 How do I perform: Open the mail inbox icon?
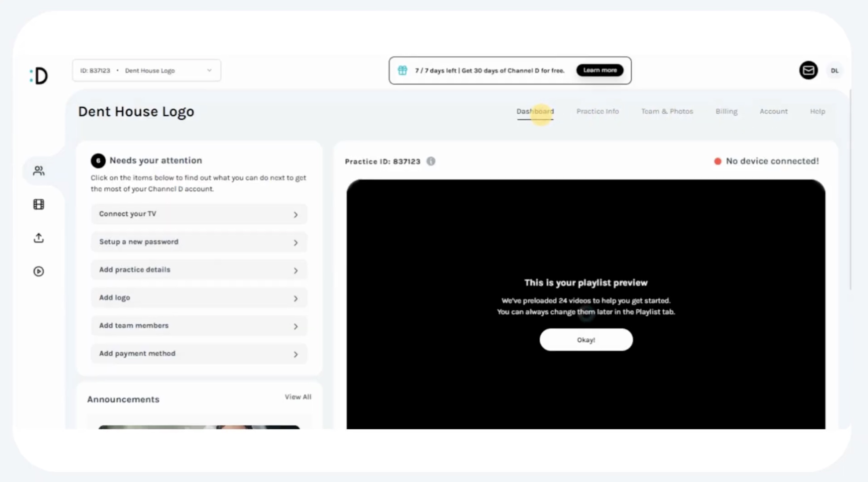coord(808,70)
